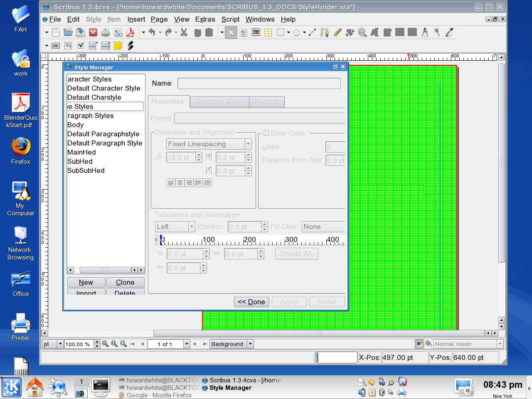532x399 pixels.
Task: Select the Zoom magnifier tool
Action: [x=362, y=32]
